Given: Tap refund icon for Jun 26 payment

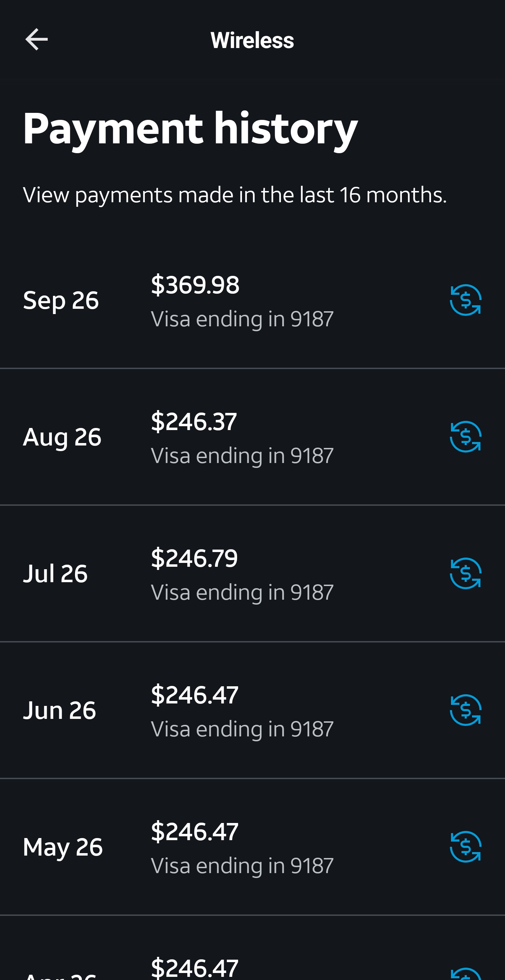Looking at the screenshot, I should [x=465, y=710].
